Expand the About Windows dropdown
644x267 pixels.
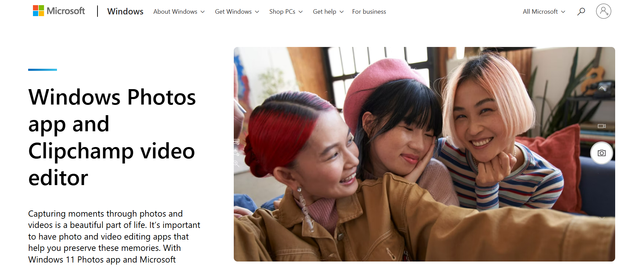[179, 12]
